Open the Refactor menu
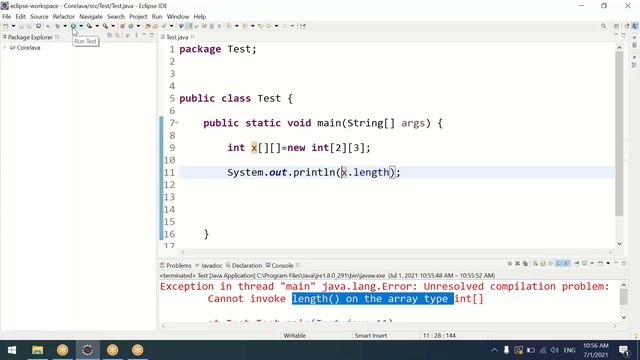Viewport: 640px width, 360px height. click(x=64, y=17)
